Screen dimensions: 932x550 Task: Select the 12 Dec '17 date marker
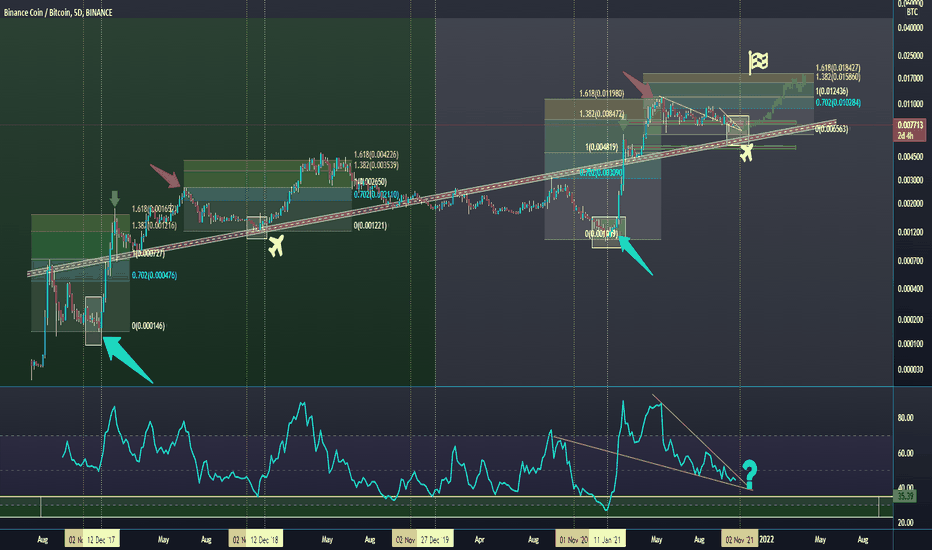tap(100, 539)
